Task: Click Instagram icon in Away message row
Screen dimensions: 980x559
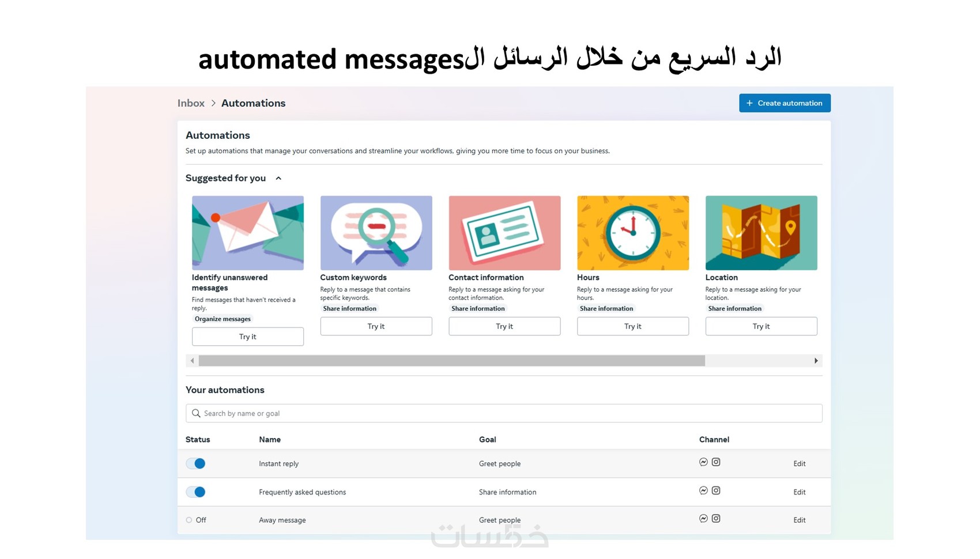Action: tap(716, 519)
